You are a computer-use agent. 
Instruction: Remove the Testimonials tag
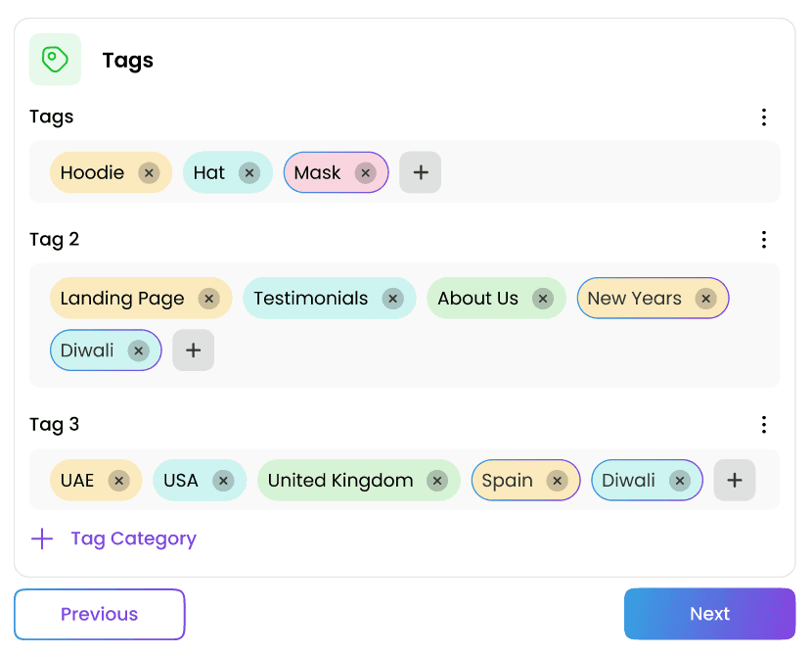[x=392, y=299]
